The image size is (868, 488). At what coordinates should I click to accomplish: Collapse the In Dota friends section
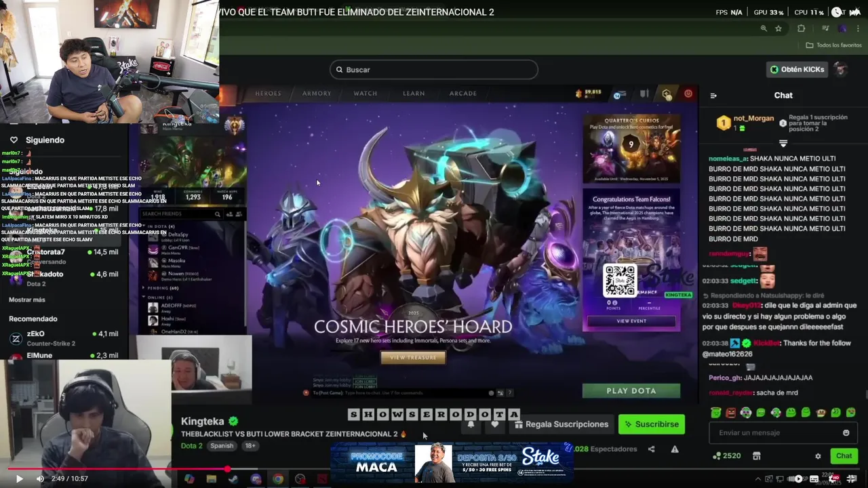coord(144,226)
